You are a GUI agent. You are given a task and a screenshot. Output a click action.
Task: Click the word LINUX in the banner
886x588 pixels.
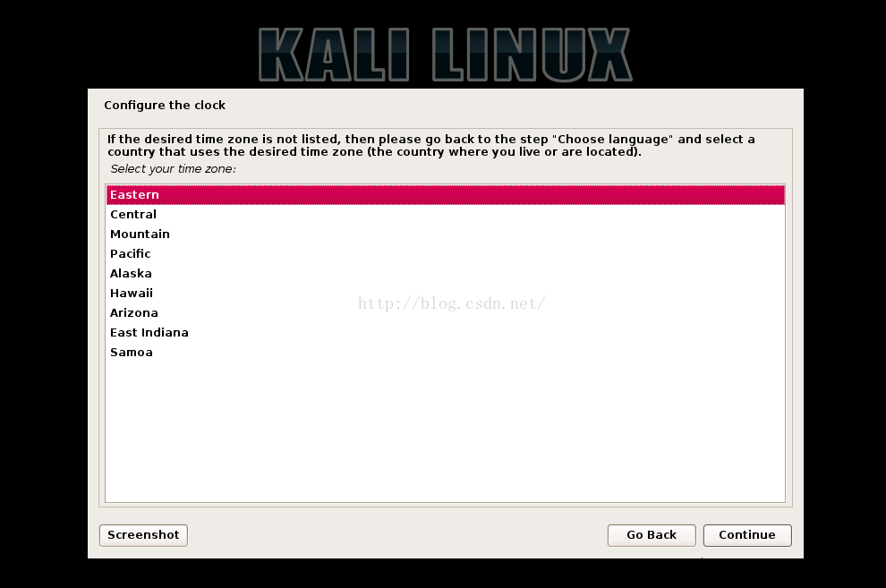coord(532,55)
